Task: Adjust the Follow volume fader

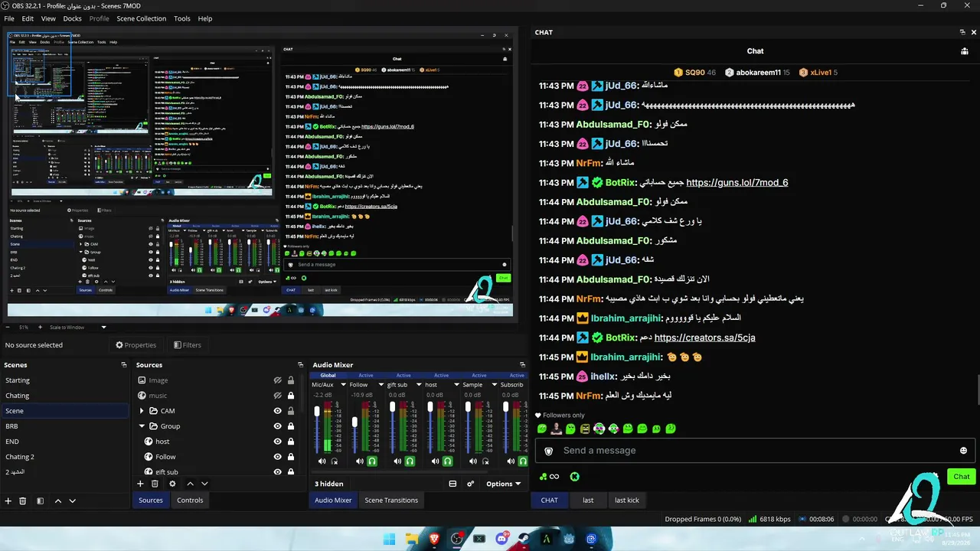Action: pyautogui.click(x=354, y=422)
